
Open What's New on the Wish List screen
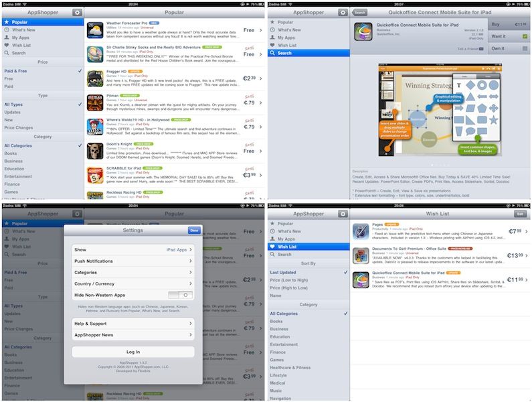(308, 231)
